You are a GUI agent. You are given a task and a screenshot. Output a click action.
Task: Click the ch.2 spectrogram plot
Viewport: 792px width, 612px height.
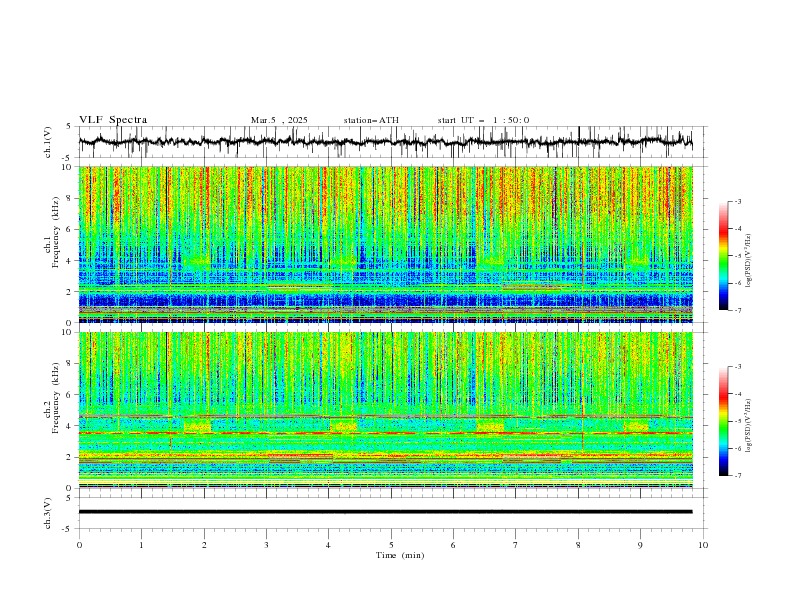pos(385,410)
